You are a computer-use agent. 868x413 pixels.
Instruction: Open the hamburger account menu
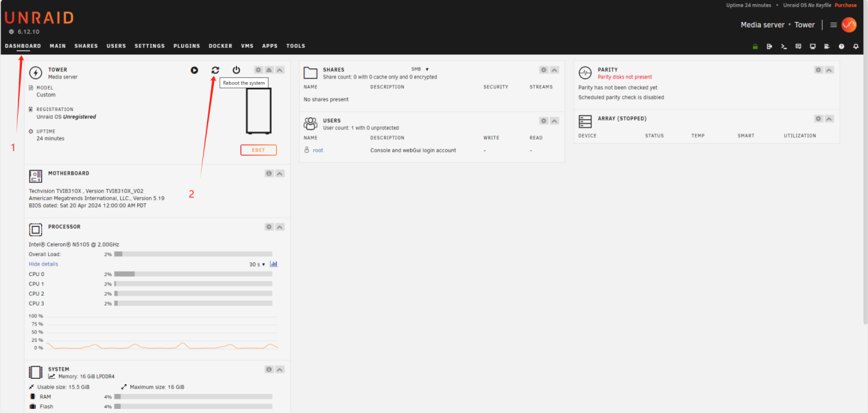(834, 25)
